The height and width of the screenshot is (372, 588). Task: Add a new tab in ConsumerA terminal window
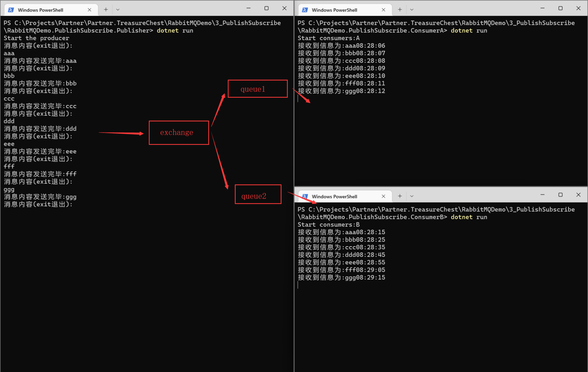pyautogui.click(x=400, y=9)
